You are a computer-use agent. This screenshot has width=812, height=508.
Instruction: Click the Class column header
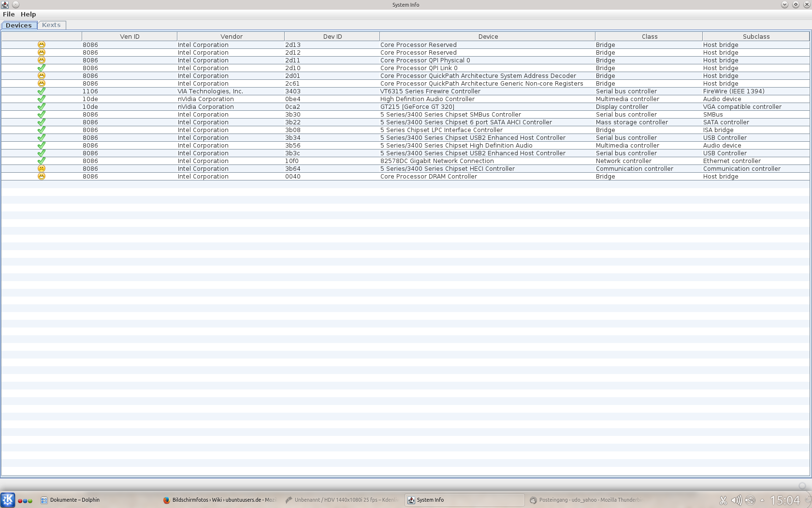[649, 36]
